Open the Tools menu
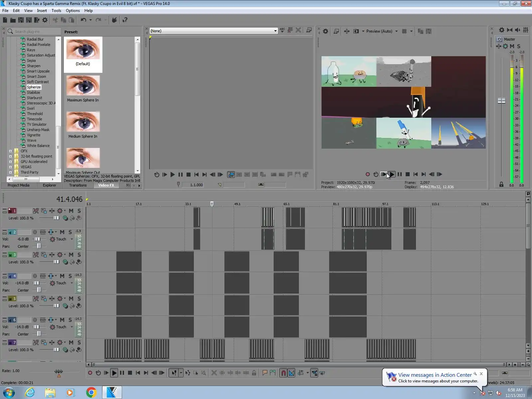532x399 pixels. tap(56, 11)
